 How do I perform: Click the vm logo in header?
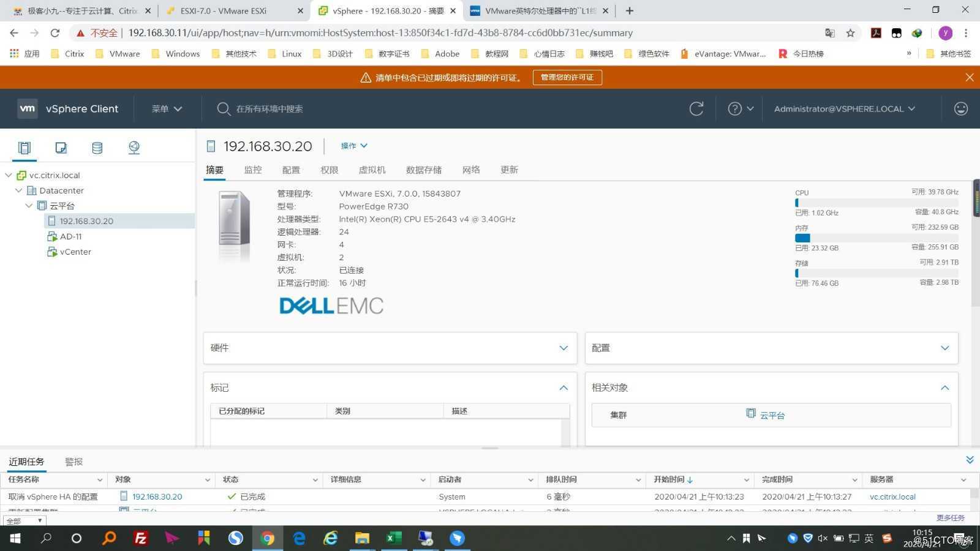pyautogui.click(x=28, y=108)
